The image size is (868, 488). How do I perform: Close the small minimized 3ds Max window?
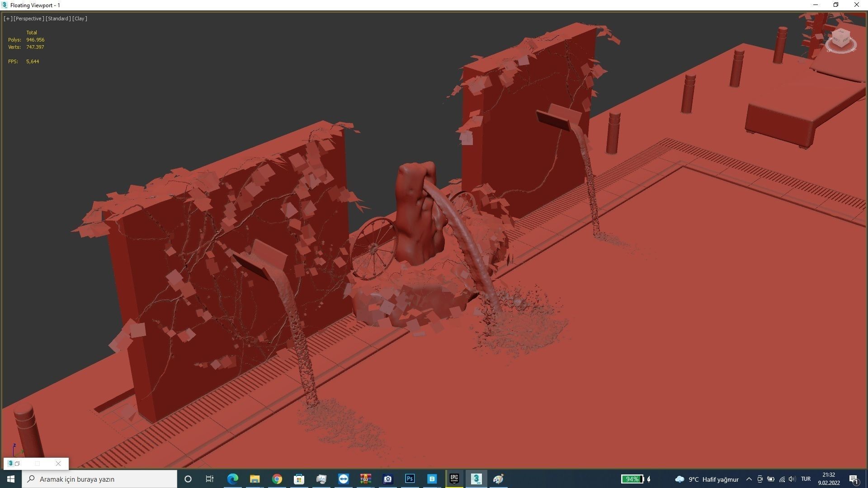58,464
